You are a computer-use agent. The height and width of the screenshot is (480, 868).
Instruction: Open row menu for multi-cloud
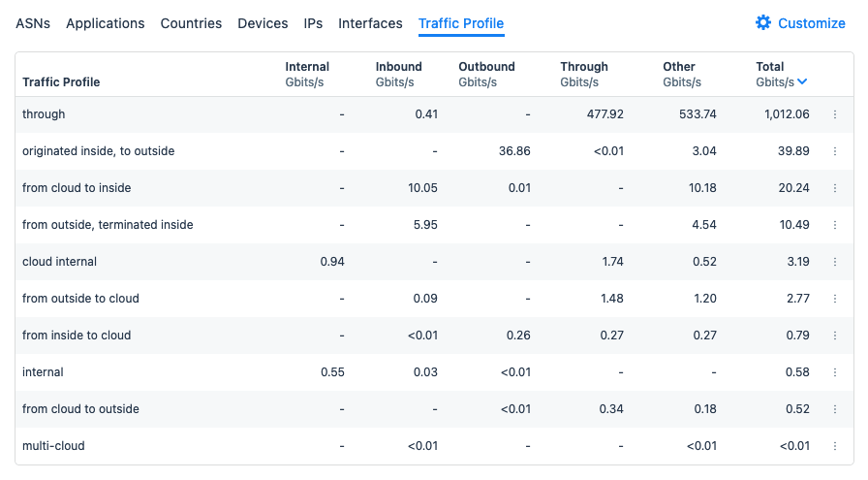pos(835,446)
